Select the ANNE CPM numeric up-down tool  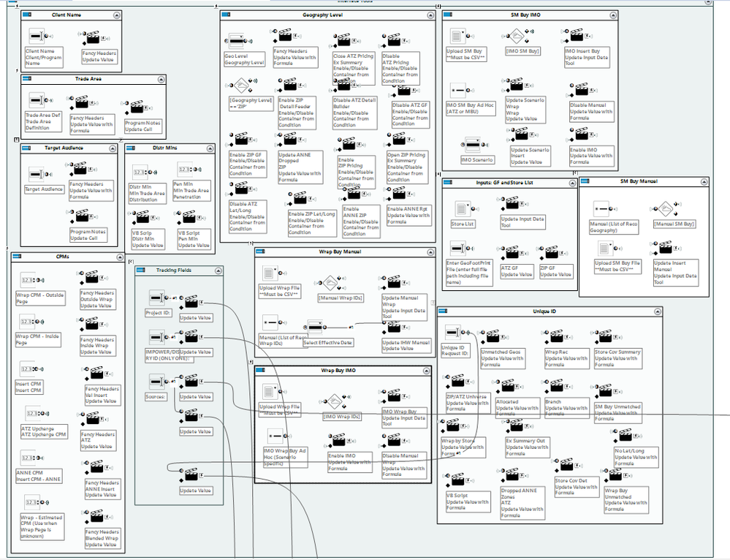[x=27, y=458]
